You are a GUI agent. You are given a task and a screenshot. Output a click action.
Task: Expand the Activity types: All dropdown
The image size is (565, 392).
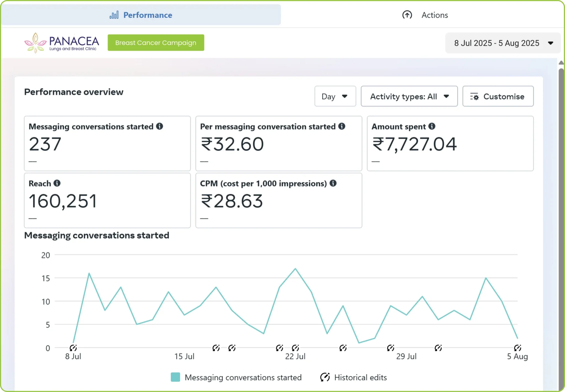pyautogui.click(x=409, y=96)
